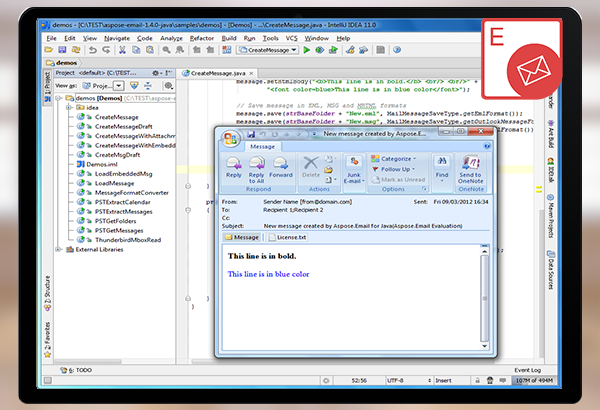Open the File menu

[x=52, y=38]
